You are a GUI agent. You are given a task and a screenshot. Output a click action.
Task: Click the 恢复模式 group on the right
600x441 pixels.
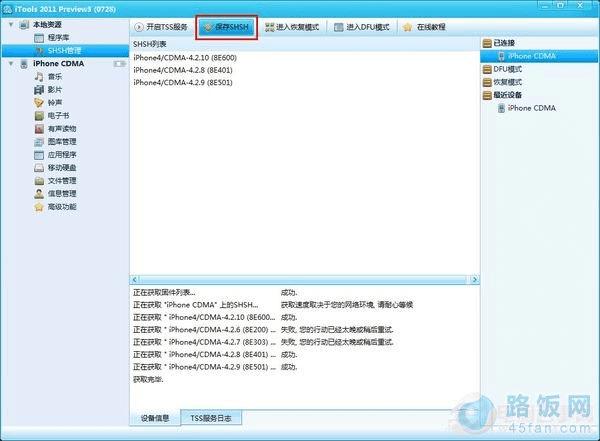pyautogui.click(x=507, y=82)
